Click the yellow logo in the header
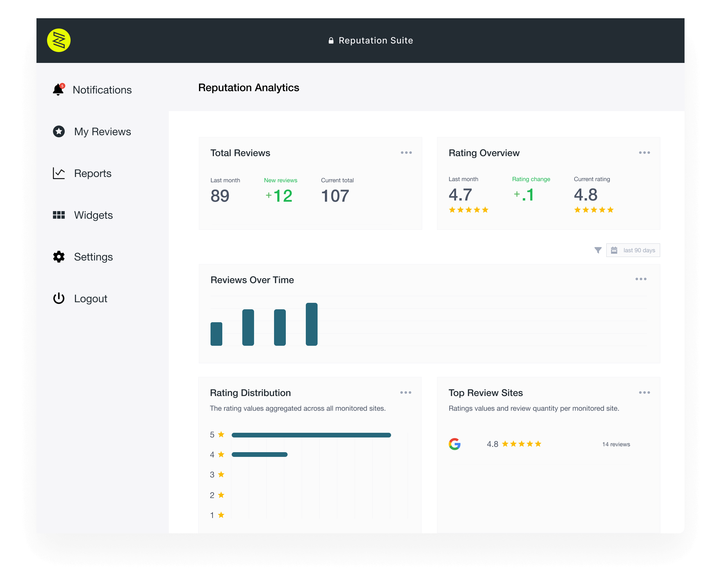The width and height of the screenshot is (721, 588). pos(59,40)
